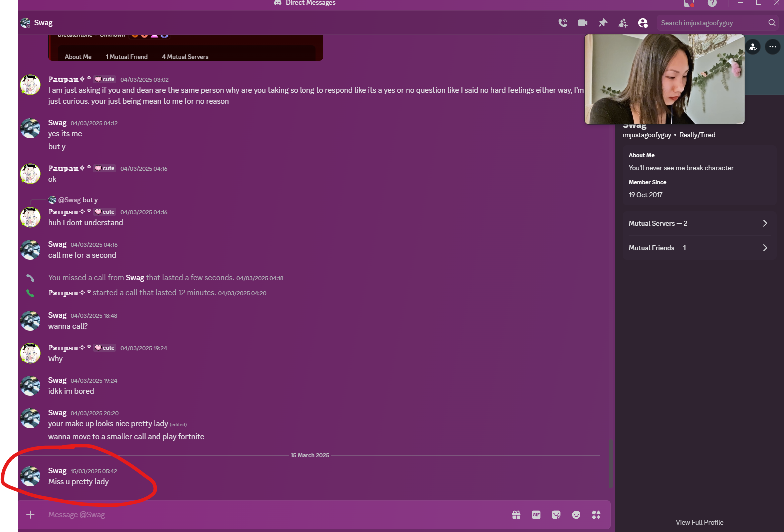The image size is (784, 532).
Task: Open the sticker picker
Action: click(556, 515)
